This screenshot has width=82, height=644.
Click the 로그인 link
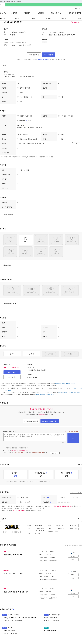76,8
